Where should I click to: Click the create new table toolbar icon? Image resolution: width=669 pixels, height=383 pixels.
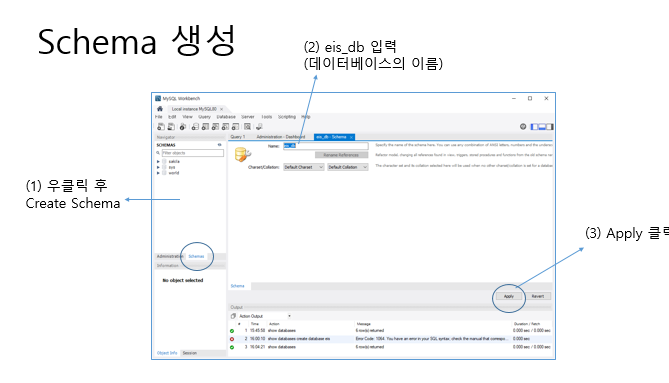(x=205, y=127)
